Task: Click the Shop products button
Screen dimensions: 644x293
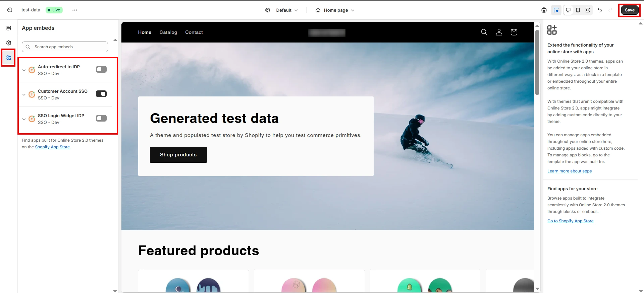Action: (178, 155)
